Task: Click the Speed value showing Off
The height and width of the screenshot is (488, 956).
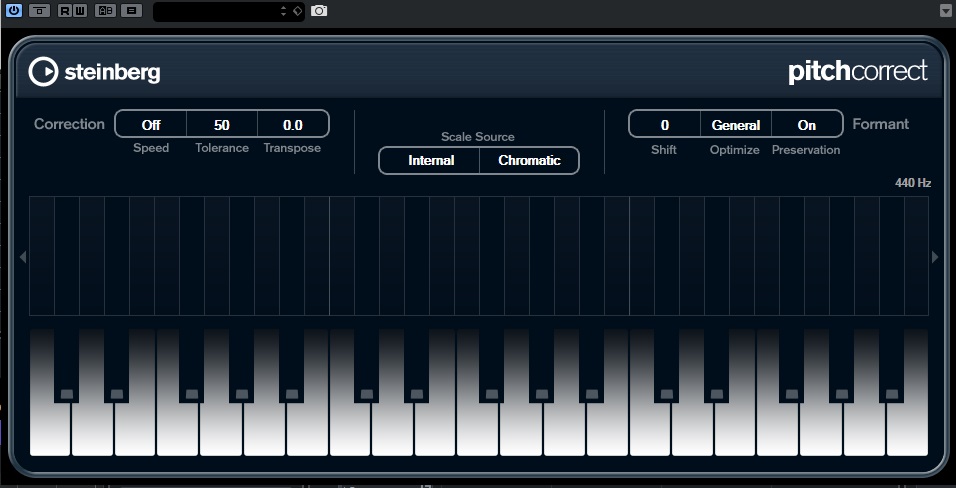Action: pos(151,124)
